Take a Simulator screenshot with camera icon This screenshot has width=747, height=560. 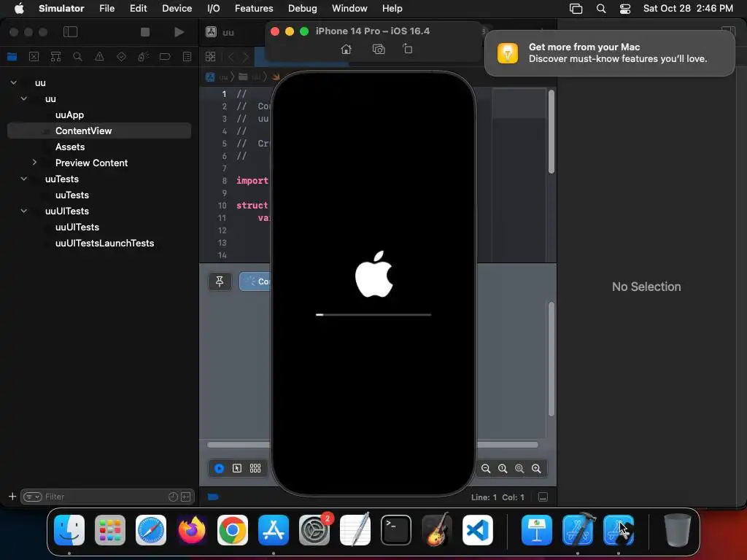[x=379, y=49]
